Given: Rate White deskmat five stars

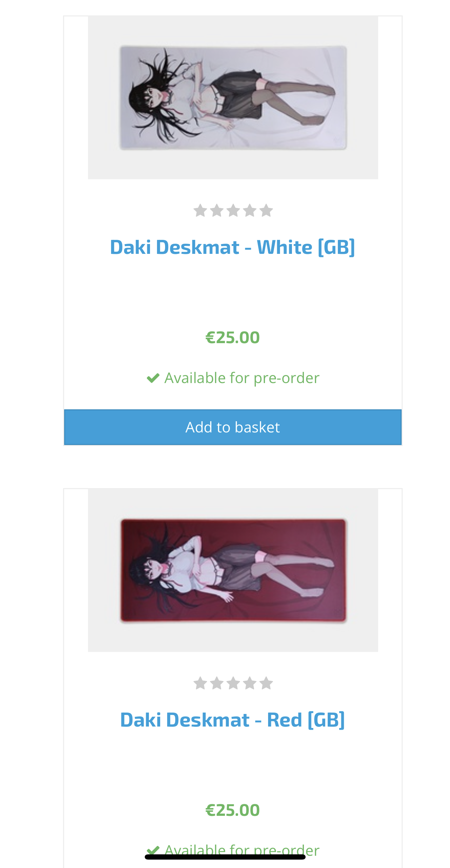Looking at the screenshot, I should [266, 210].
